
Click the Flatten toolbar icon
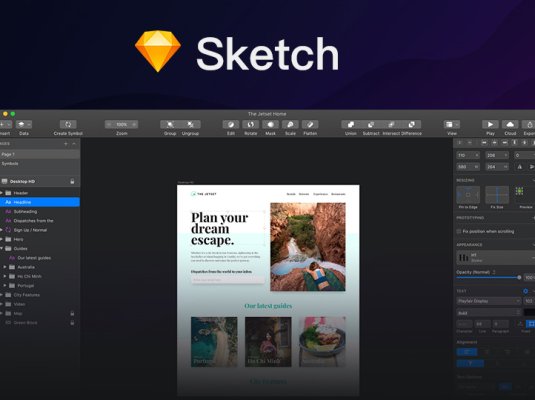[x=310, y=124]
